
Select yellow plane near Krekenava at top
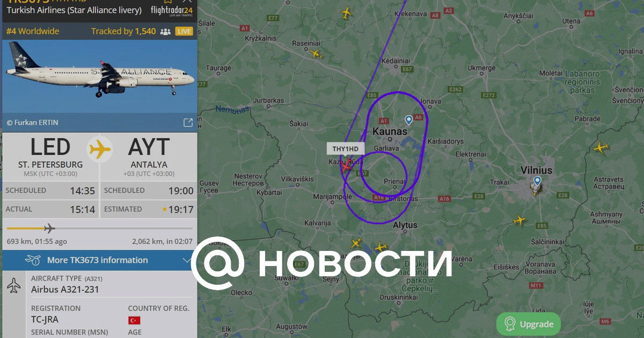pyautogui.click(x=347, y=12)
